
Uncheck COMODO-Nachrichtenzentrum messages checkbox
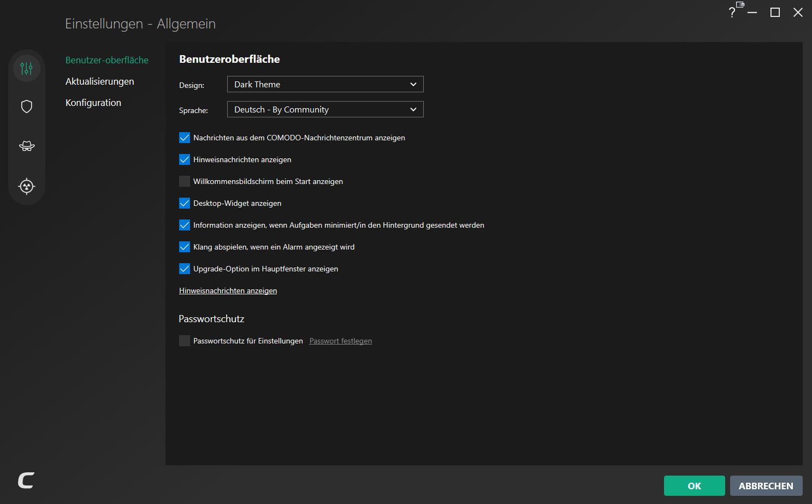[185, 138]
